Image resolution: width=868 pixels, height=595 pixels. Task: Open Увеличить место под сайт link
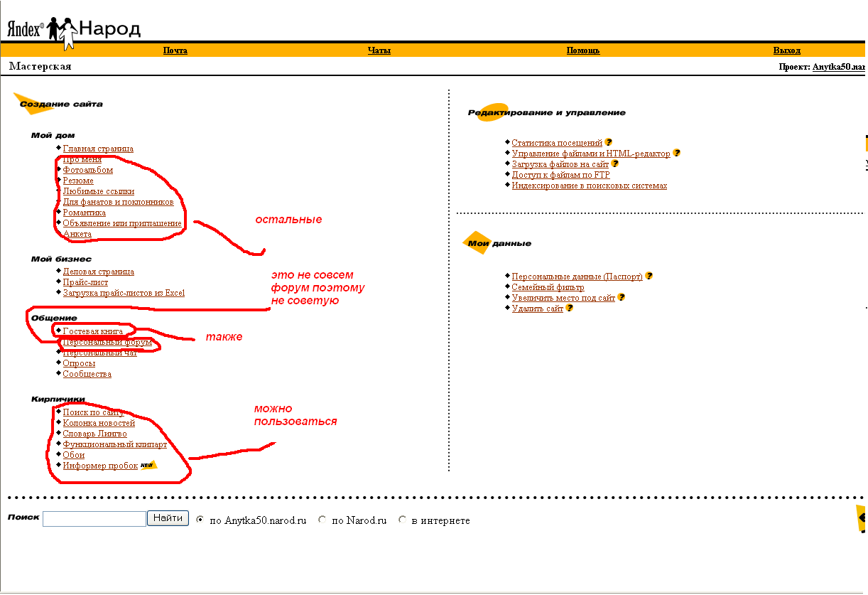pos(564,298)
